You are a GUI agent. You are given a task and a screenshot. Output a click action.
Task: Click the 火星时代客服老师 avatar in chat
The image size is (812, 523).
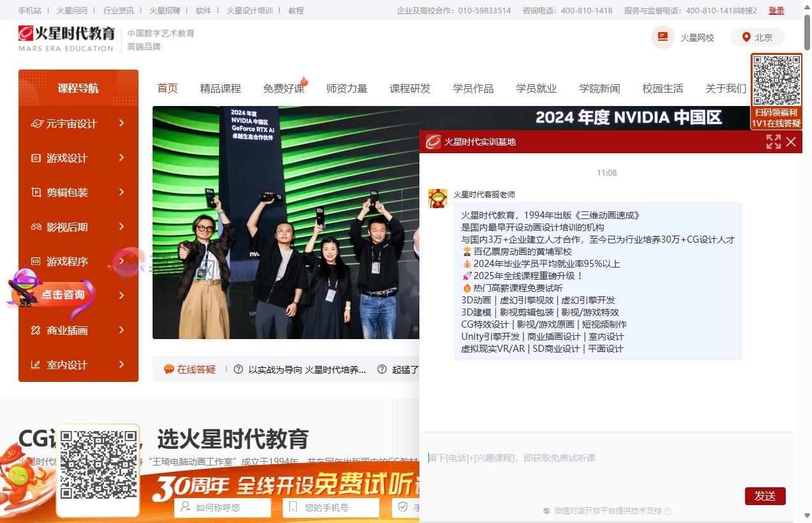point(437,199)
